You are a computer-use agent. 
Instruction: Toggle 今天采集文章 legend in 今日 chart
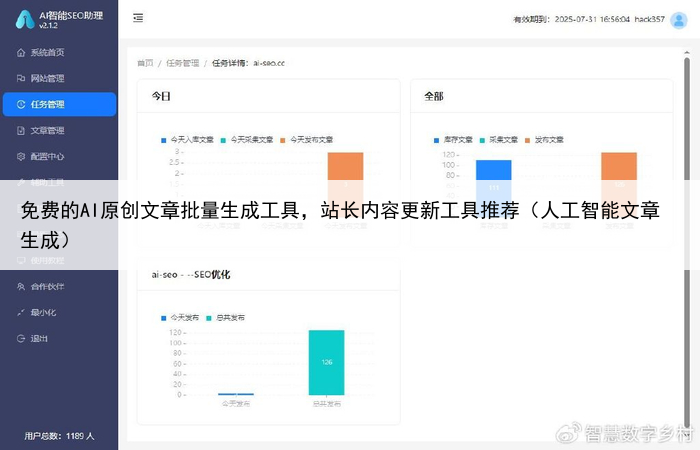pyautogui.click(x=247, y=139)
